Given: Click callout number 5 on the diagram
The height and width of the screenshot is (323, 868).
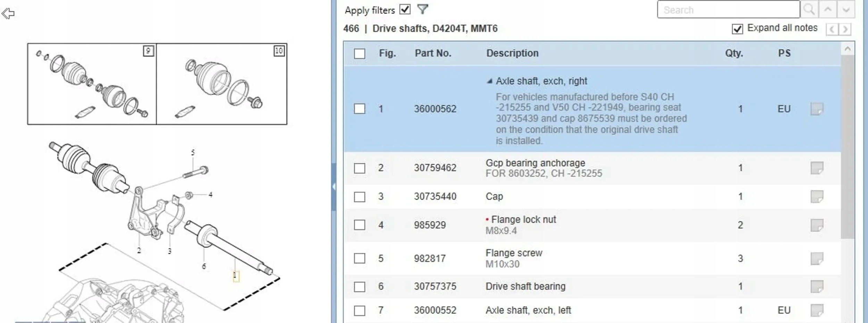Looking at the screenshot, I should pos(193,152).
